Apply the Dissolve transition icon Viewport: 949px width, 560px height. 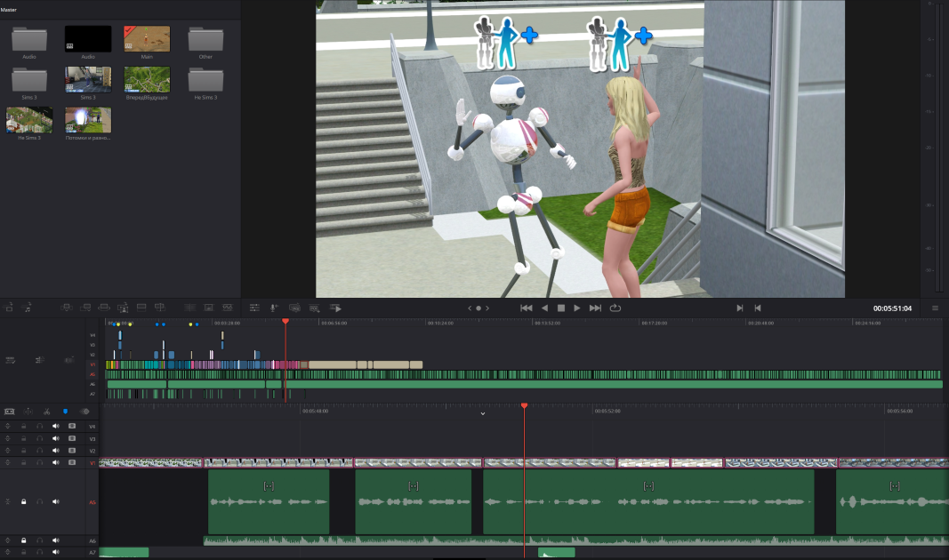tap(209, 308)
